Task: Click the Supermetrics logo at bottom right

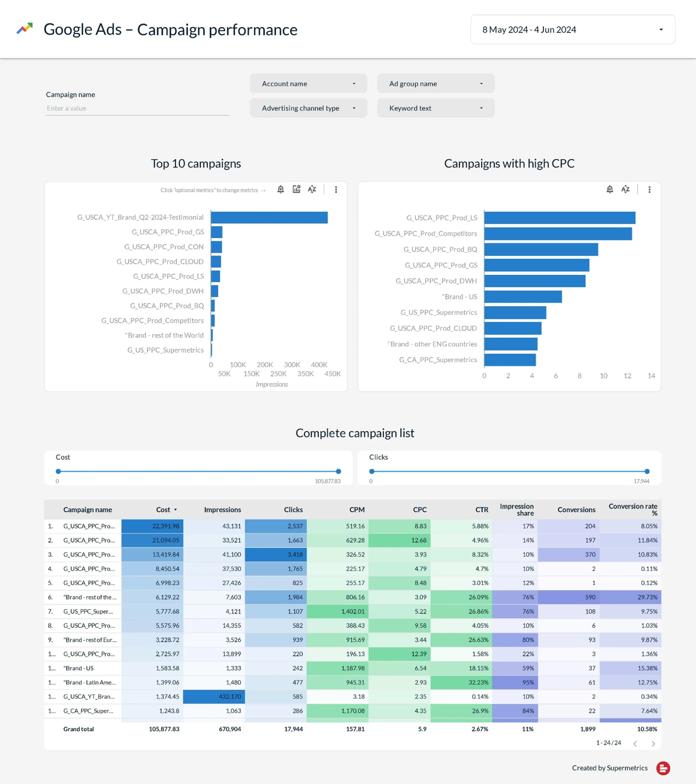Action: coord(663,768)
